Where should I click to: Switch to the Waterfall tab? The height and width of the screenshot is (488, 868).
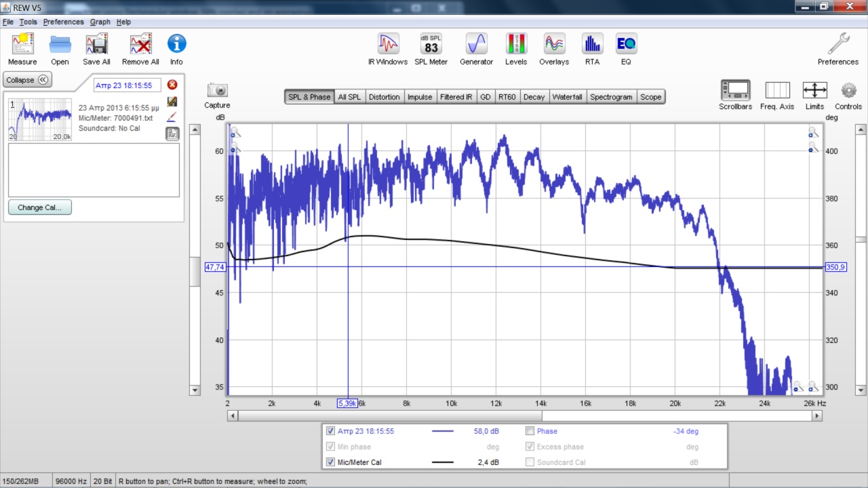tap(567, 97)
